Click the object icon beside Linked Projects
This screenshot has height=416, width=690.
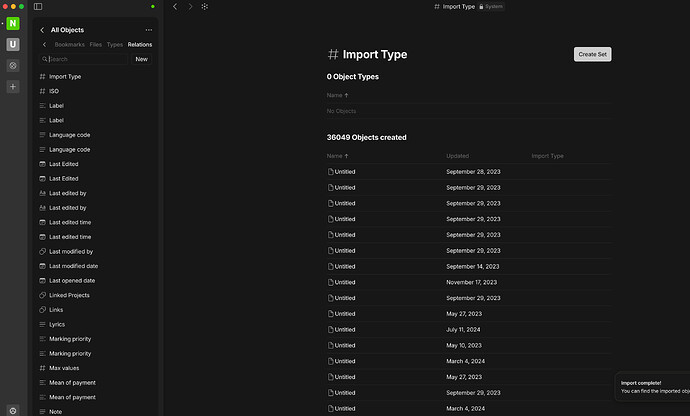coord(43,295)
